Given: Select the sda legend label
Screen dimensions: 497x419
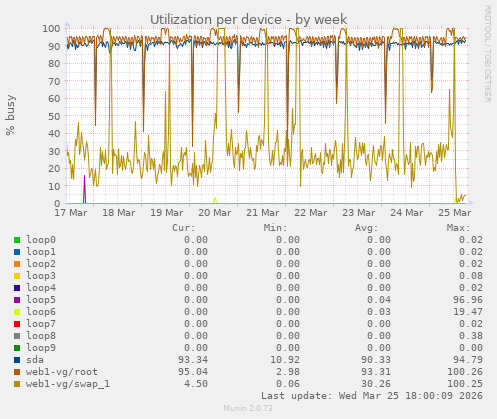Looking at the screenshot, I should click(x=35, y=360).
